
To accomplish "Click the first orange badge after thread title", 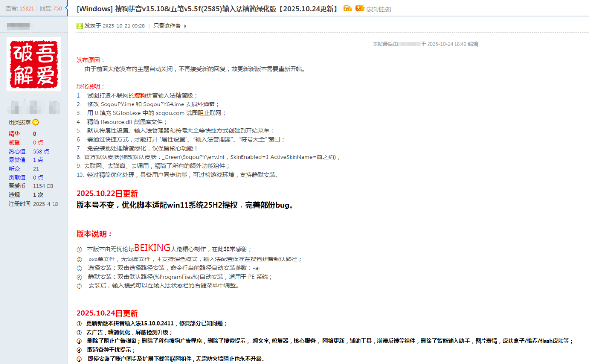I will (x=348, y=9).
